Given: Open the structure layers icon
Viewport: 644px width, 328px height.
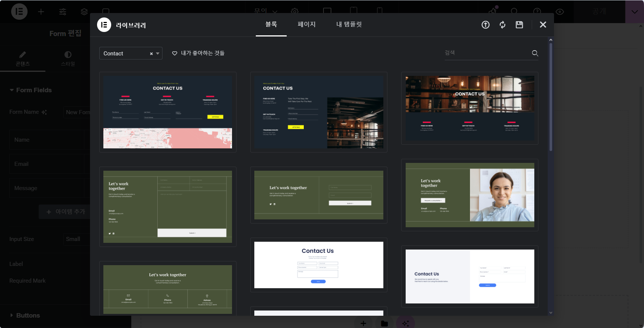Looking at the screenshot, I should (84, 12).
